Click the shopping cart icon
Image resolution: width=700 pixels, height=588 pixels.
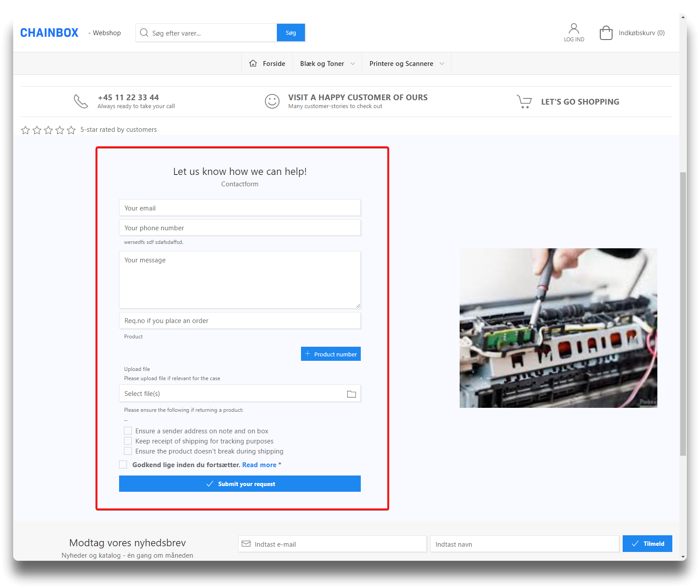point(524,102)
